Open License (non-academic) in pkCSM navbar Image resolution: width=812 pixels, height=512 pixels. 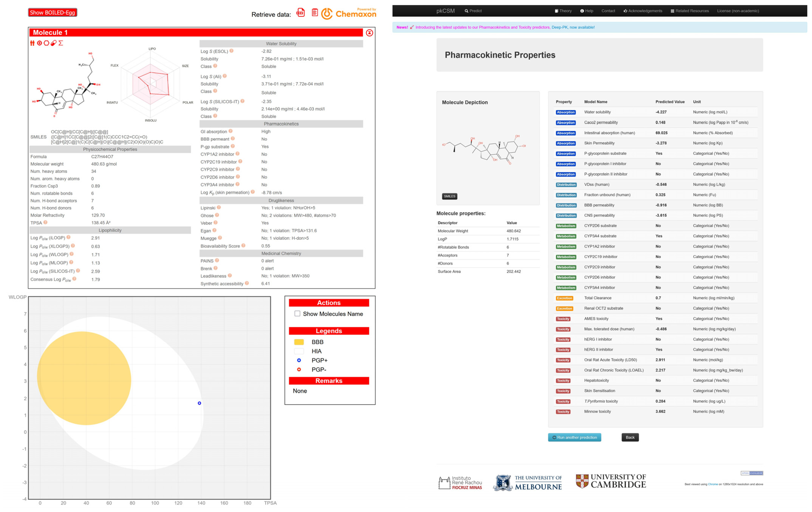tap(738, 11)
